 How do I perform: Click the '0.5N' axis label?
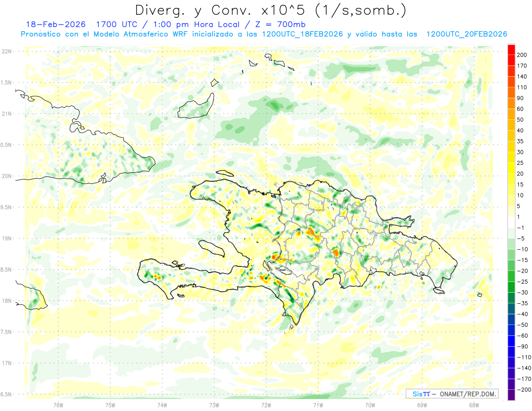(x=7, y=145)
